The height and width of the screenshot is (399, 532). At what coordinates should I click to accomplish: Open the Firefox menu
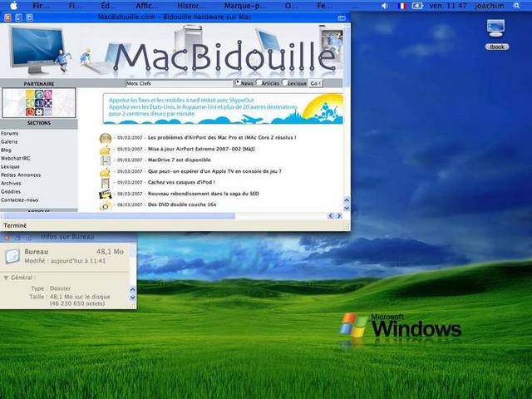tap(42, 6)
